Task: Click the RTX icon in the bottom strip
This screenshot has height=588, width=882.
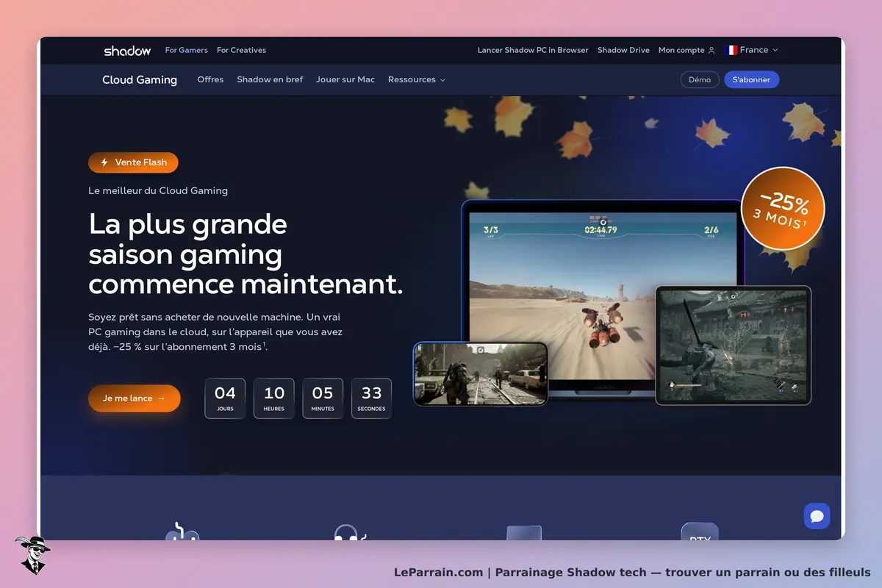Action: click(700, 531)
